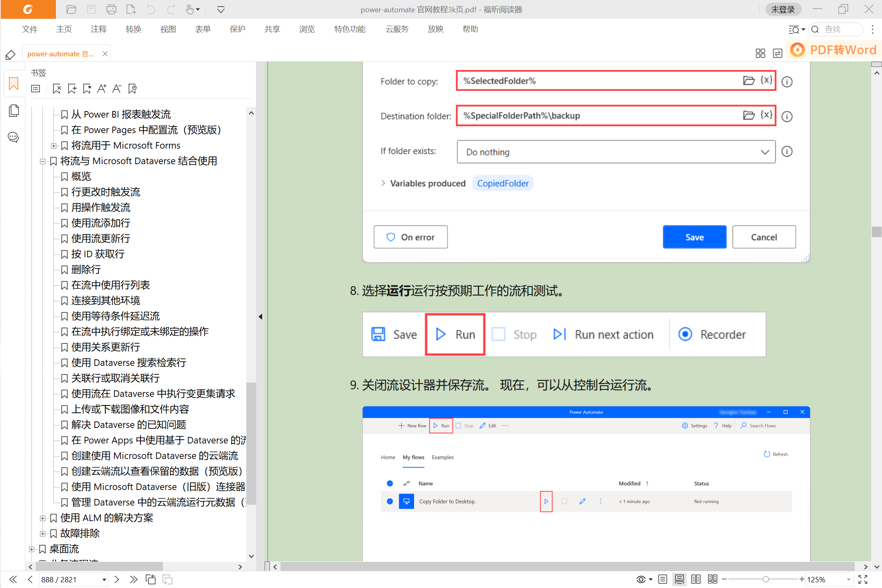882x588 pixels.
Task: Go to previous page arrow
Action: [30, 579]
